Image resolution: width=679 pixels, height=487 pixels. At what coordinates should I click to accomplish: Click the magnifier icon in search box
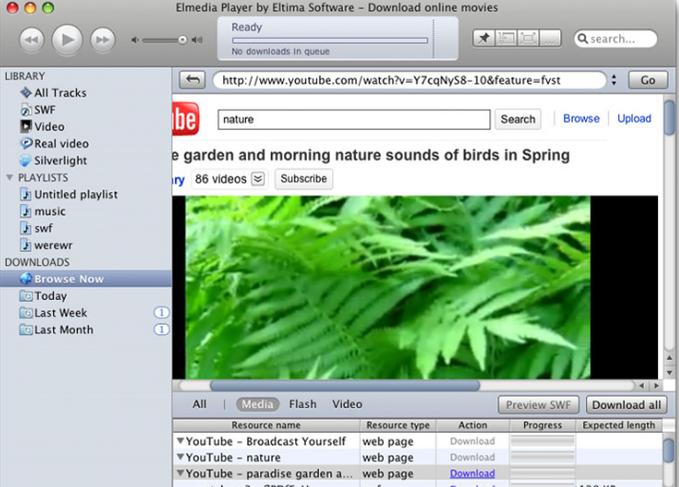coord(583,39)
